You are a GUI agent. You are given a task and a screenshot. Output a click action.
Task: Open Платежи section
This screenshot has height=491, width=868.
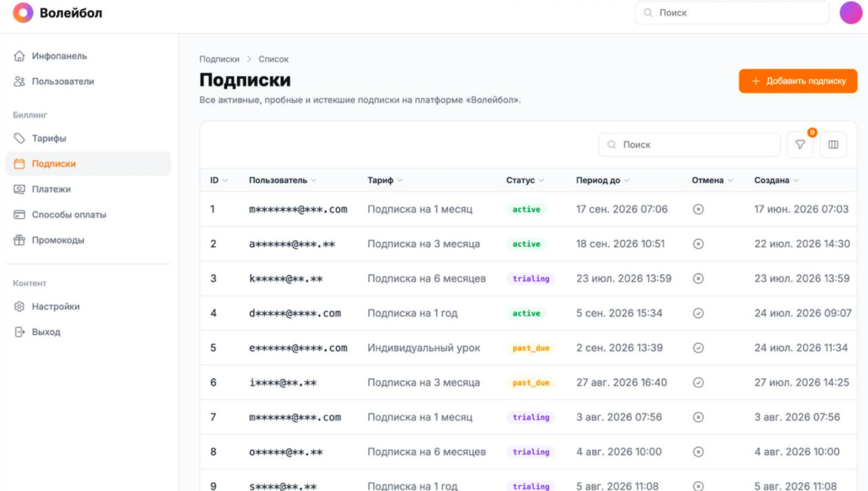click(88, 189)
